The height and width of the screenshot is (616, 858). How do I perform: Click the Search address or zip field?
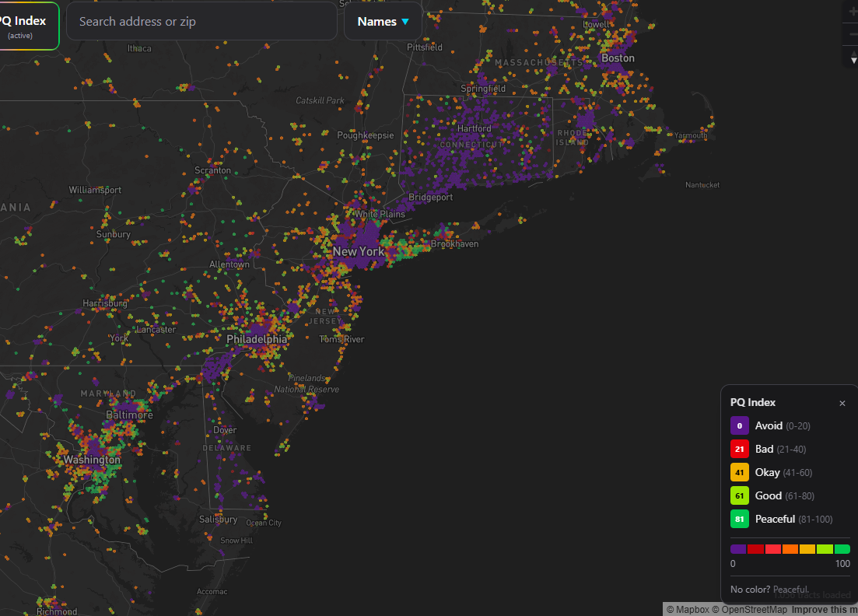click(201, 21)
